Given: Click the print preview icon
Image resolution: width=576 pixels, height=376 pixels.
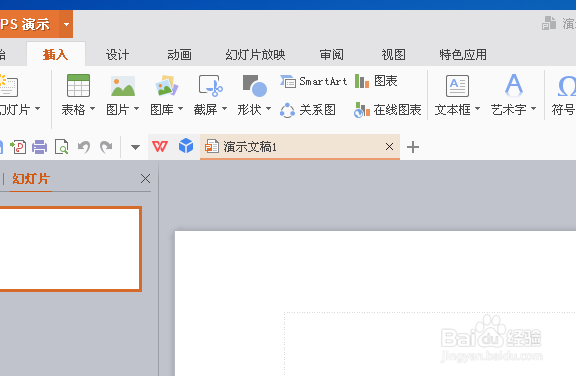Looking at the screenshot, I should (61, 147).
